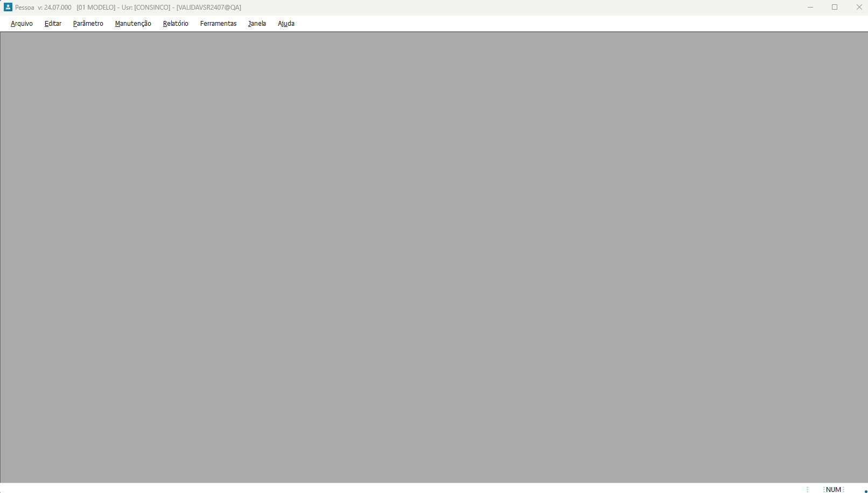The height and width of the screenshot is (493, 868).
Task: Close the Pessoa window
Action: coord(859,7)
